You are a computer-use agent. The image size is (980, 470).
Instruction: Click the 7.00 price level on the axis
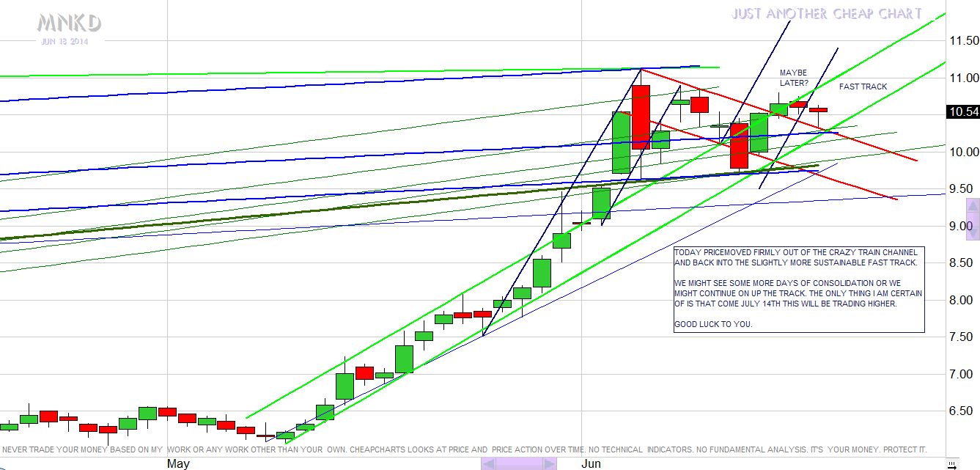point(961,375)
